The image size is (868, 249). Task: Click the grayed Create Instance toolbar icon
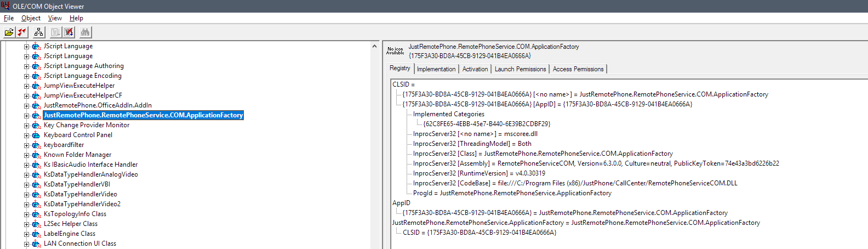[x=55, y=32]
